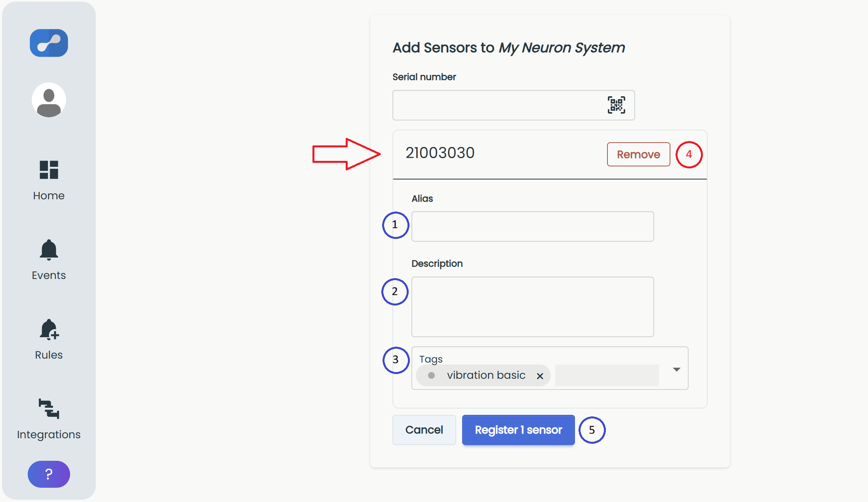Open the Events bell icon
Image resolution: width=868 pixels, height=502 pixels.
tap(49, 250)
